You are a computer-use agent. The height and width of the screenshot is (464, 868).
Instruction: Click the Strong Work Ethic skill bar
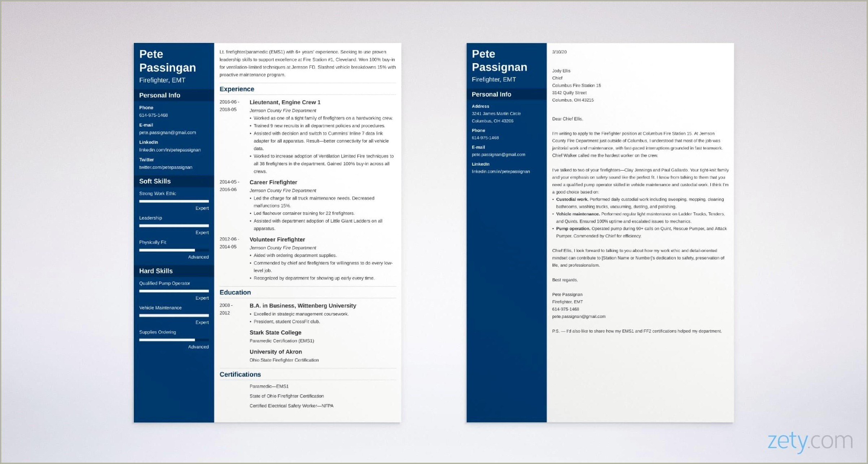tap(172, 201)
